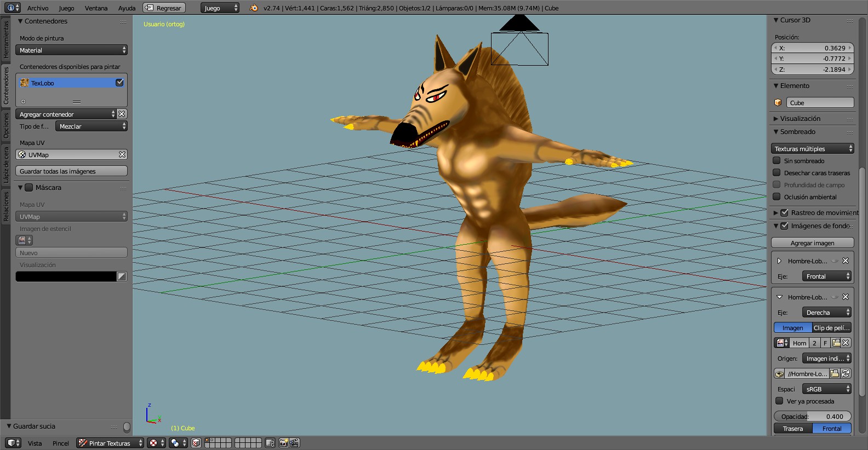Enable the Máscara checkbox
Viewport: 868px width, 450px height.
click(29, 187)
